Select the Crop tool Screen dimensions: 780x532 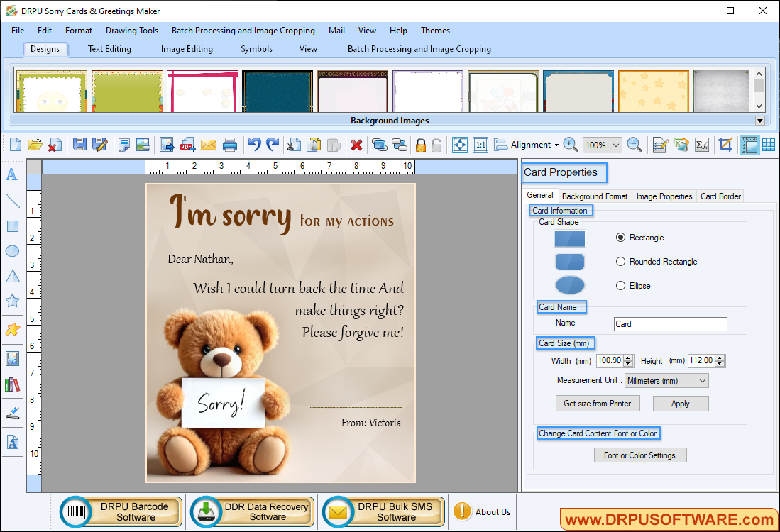(725, 144)
